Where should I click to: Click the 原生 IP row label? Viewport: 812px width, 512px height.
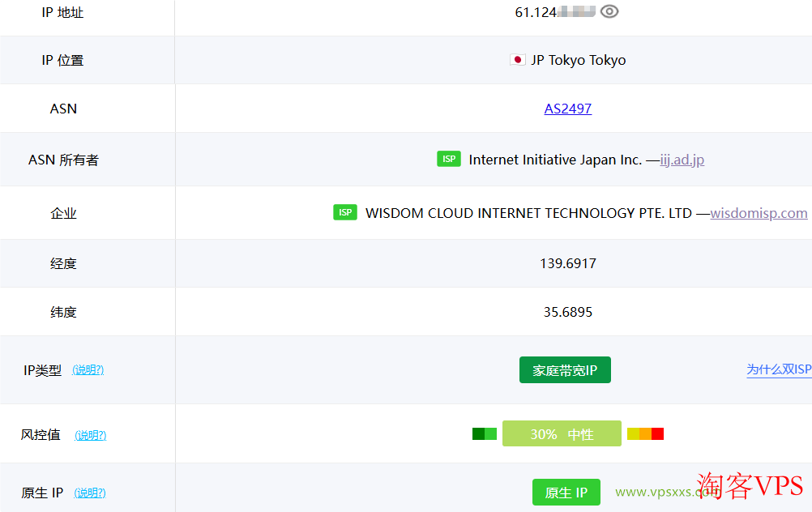42,493
